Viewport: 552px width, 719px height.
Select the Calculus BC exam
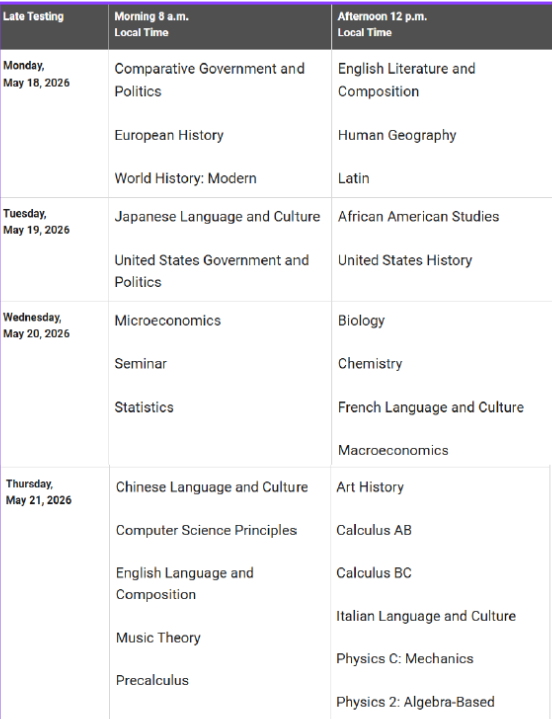point(374,573)
